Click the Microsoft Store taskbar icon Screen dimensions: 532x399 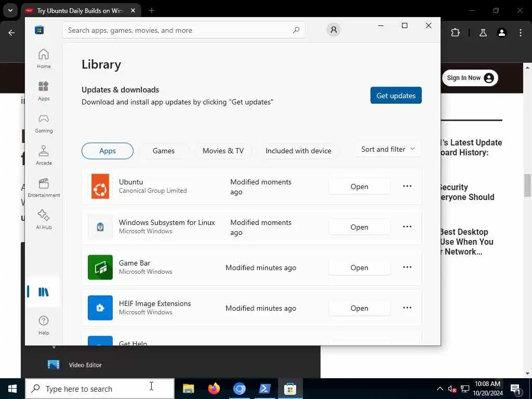290,389
